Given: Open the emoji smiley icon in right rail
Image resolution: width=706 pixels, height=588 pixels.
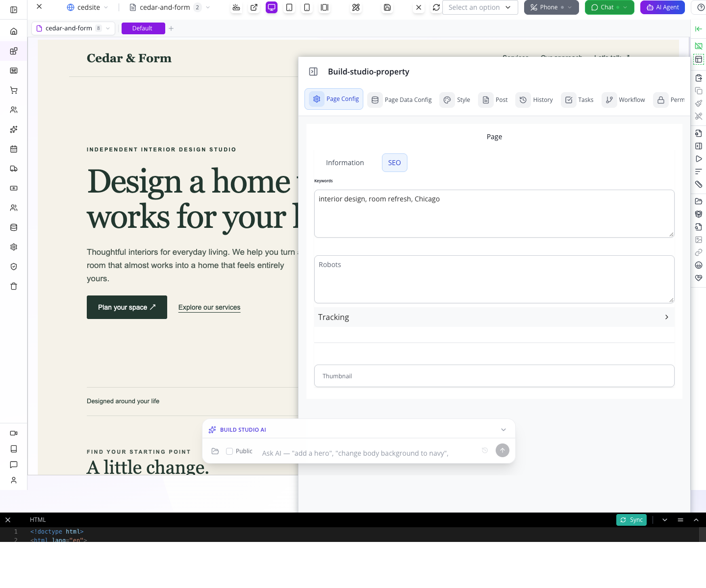Looking at the screenshot, I should 699,265.
